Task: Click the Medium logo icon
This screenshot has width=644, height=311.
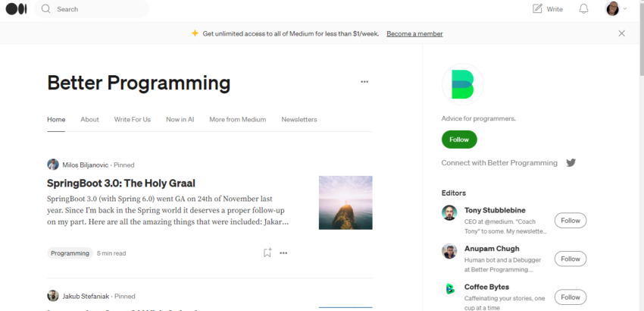Action: pyautogui.click(x=16, y=9)
